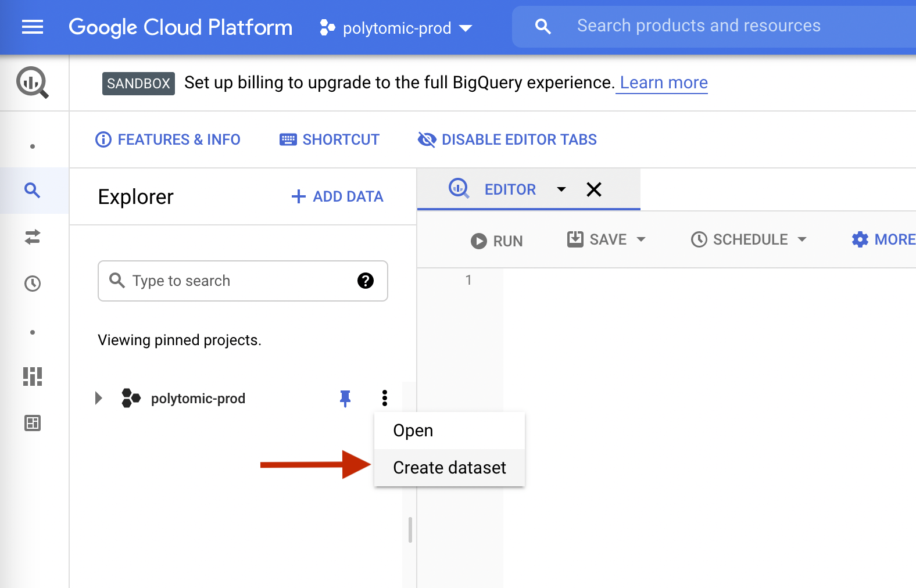
Task: Unpin the polytomic-prod project
Action: [x=345, y=398]
